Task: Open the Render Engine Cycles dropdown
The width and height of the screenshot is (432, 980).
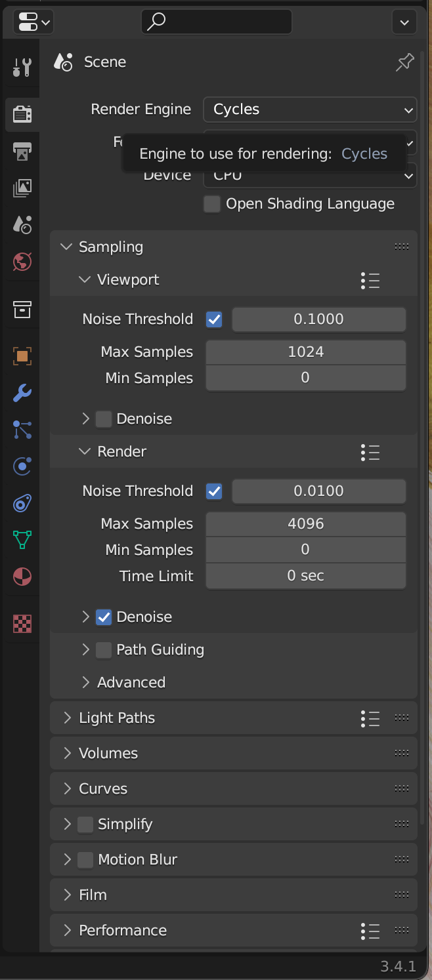Action: (310, 110)
